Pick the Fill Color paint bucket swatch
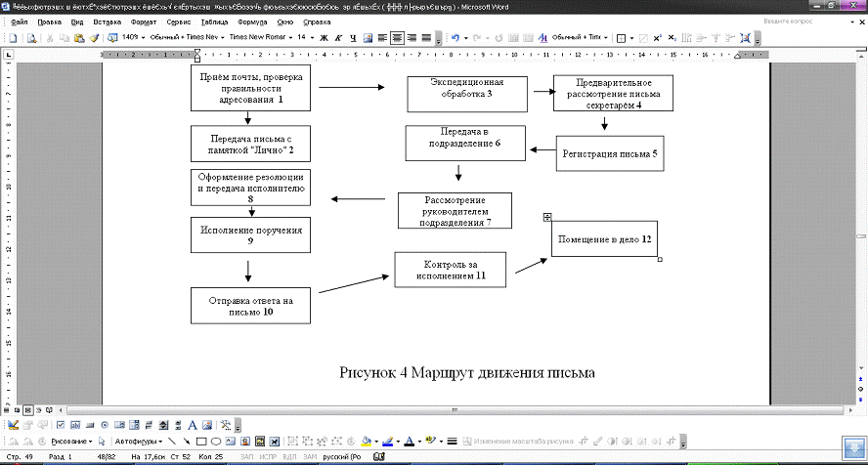 point(368,441)
